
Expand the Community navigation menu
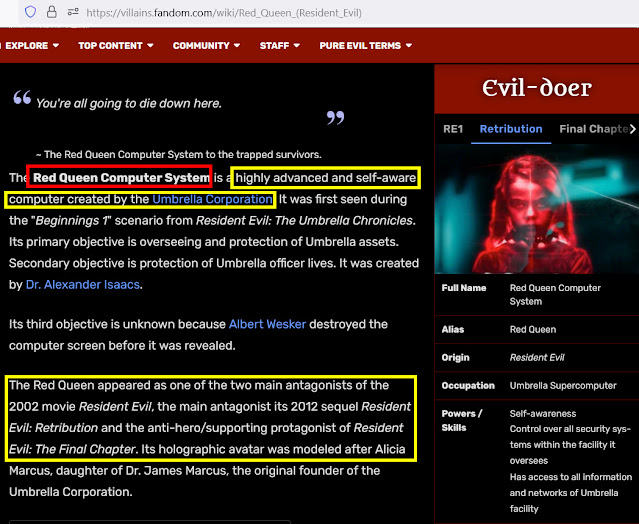pos(206,46)
